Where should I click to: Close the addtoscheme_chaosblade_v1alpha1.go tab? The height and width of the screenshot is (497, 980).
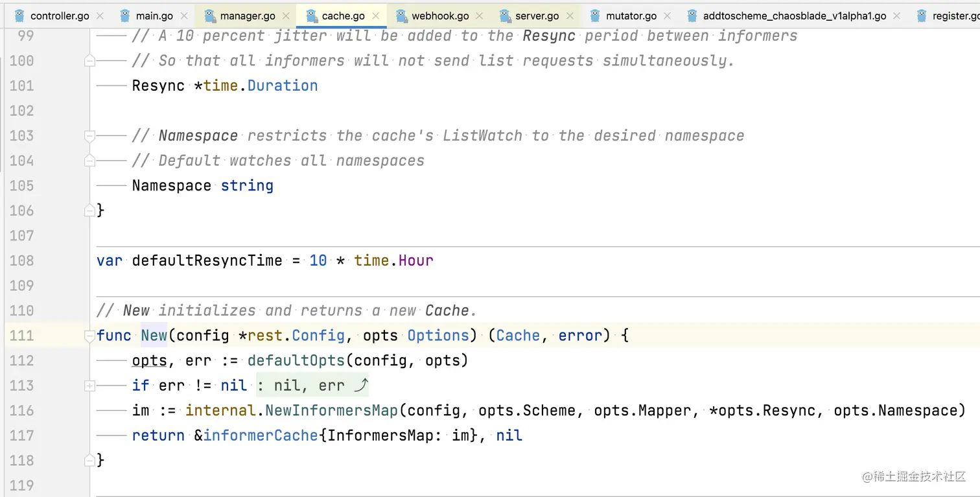(x=897, y=16)
